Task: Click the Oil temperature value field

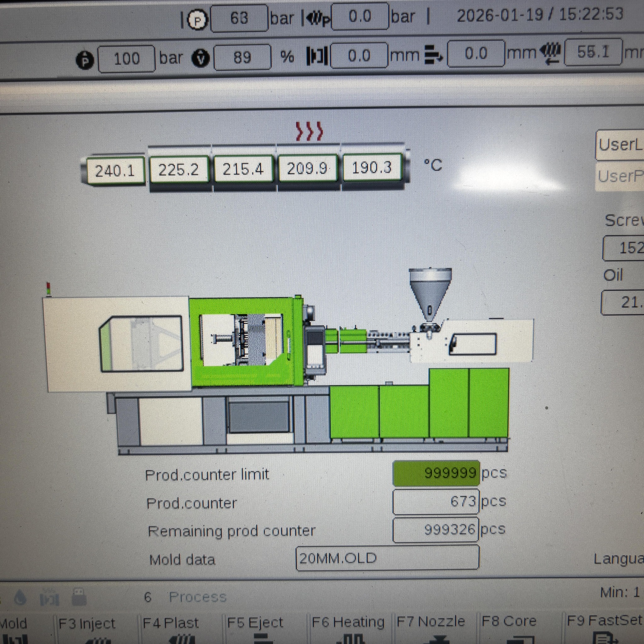Action: pos(623,303)
